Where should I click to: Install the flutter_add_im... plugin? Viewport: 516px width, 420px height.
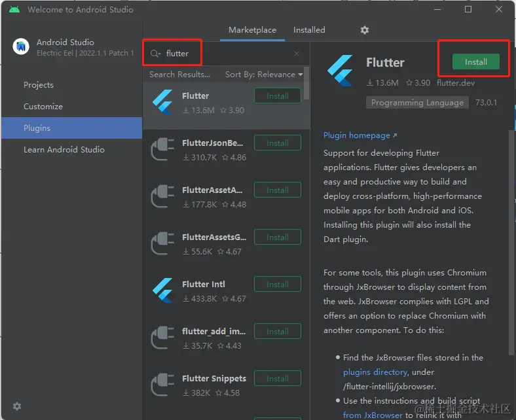pyautogui.click(x=278, y=332)
